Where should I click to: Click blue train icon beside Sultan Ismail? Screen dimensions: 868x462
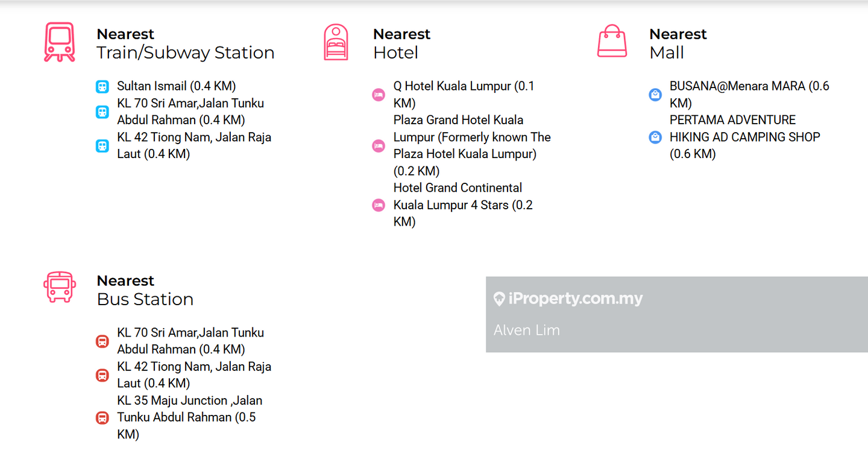(102, 87)
